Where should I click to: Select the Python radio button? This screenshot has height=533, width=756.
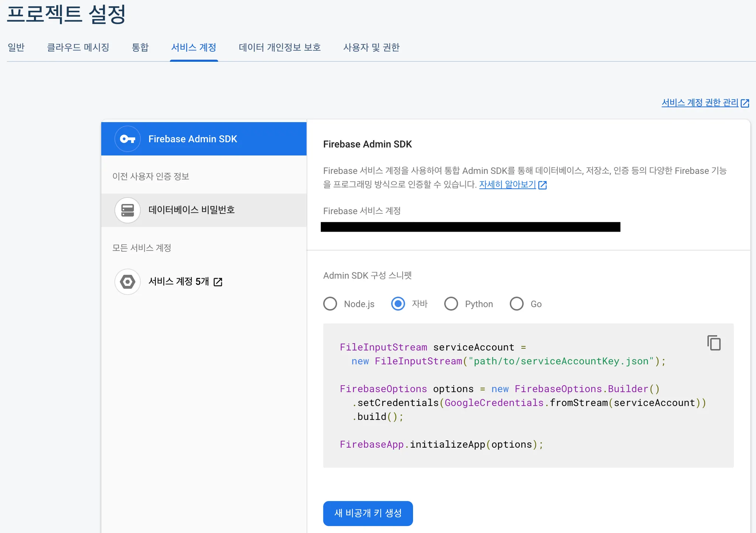point(451,304)
